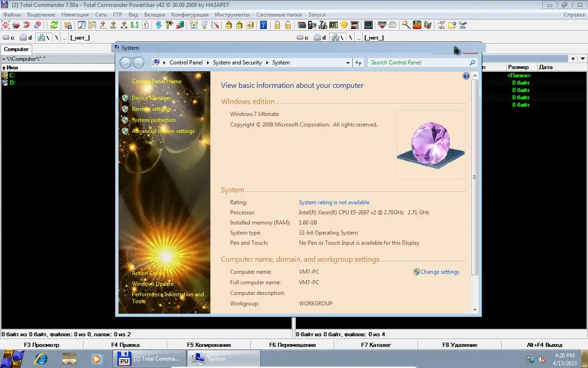Select drive d in right panel drive bar
The image size is (588, 368).
pos(320,38)
